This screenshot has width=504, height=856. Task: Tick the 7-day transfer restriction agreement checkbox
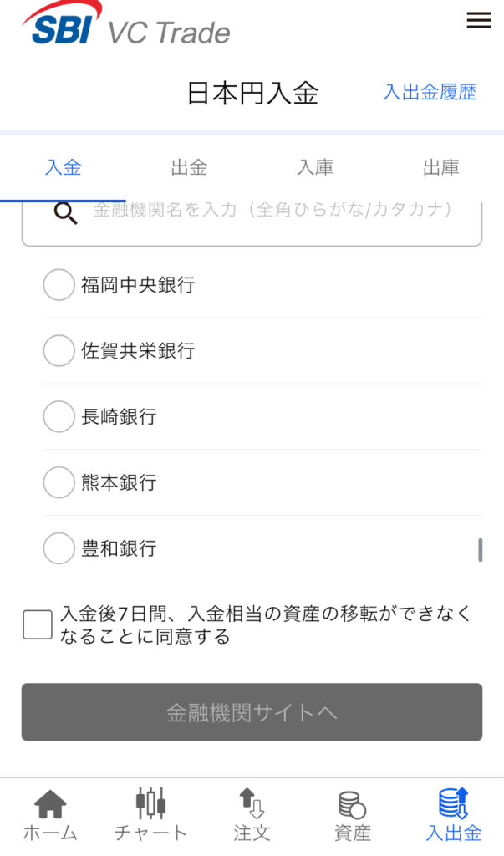(x=38, y=624)
